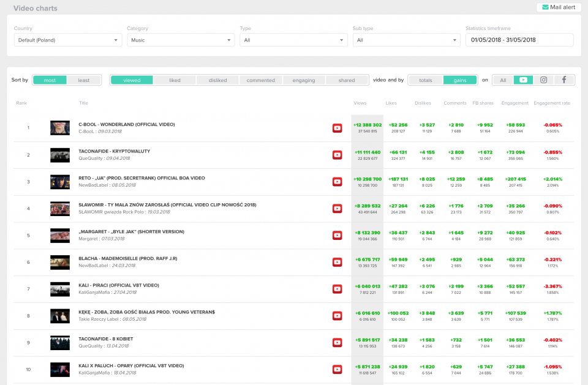Click the FB shares column header
The height and width of the screenshot is (385, 588).
[483, 103]
